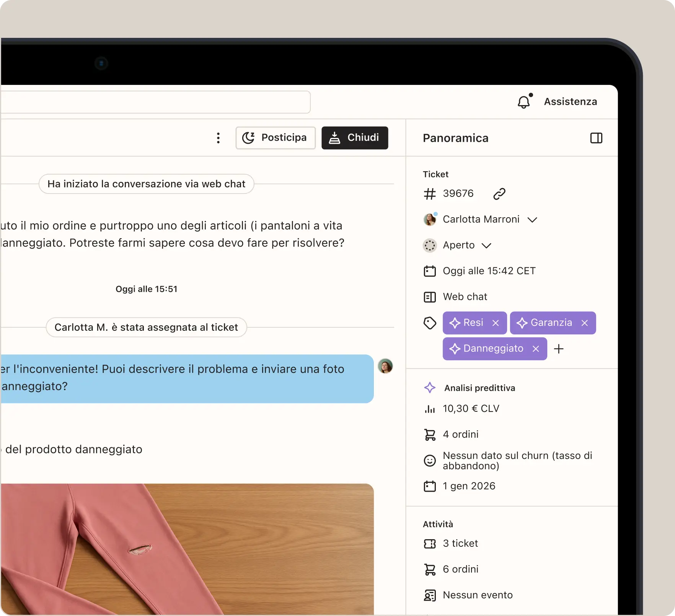Click the 'Oggi alle 15:51' timestamp

pos(147,289)
